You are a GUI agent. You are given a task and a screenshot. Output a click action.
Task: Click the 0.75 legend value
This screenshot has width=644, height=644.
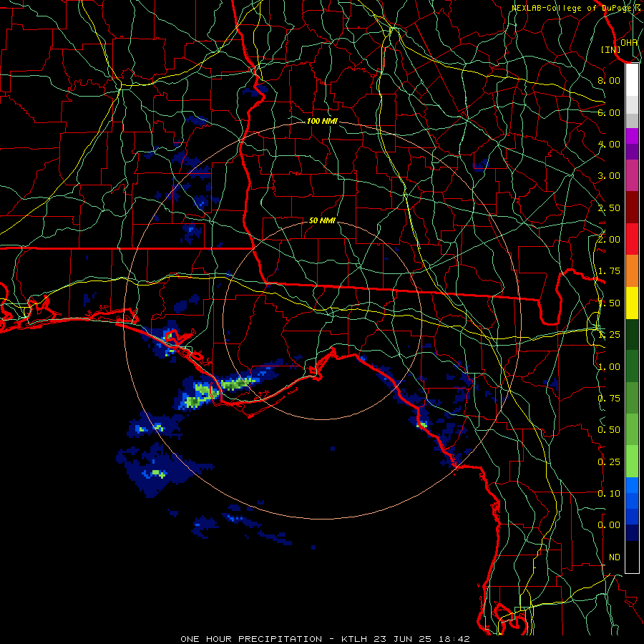(x=609, y=399)
